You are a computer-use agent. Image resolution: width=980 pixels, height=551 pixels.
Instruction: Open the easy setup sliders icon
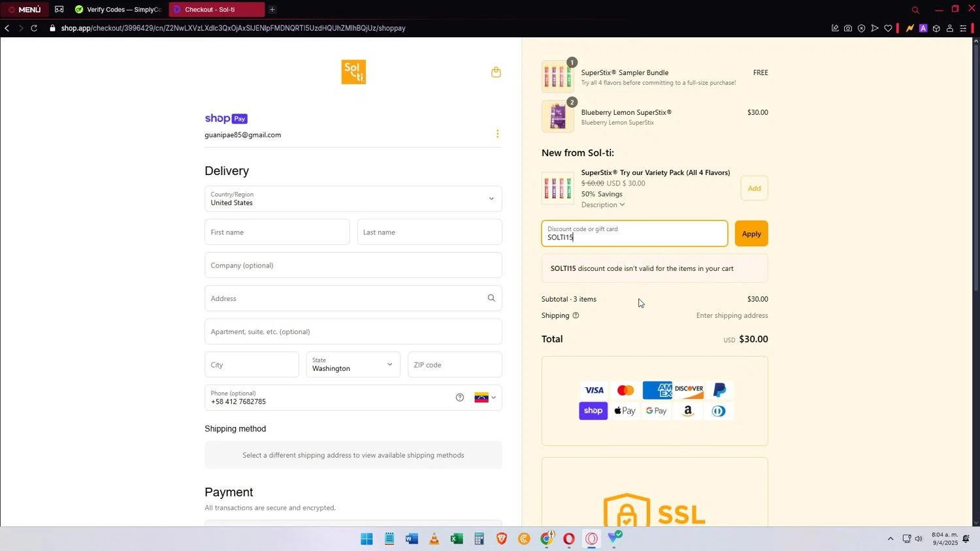(x=963, y=28)
